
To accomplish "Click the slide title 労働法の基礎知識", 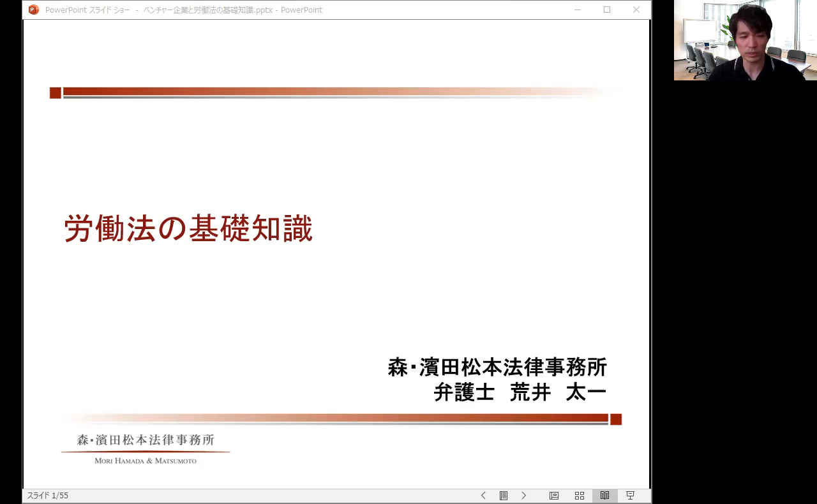I will click(188, 228).
